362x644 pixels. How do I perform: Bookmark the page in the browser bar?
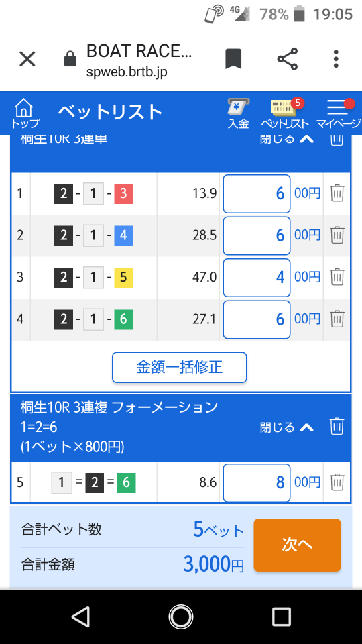pyautogui.click(x=233, y=59)
